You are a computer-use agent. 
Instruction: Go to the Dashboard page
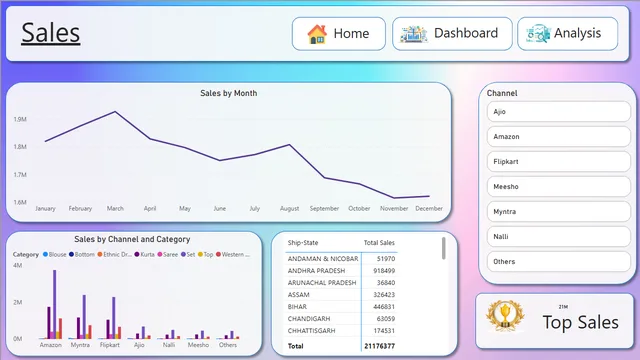[x=452, y=34]
